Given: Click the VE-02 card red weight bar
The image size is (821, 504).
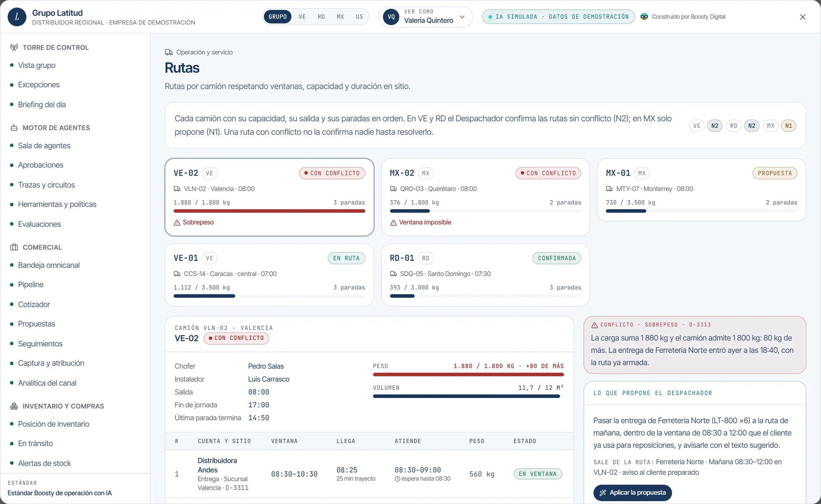Looking at the screenshot, I should 269,211.
